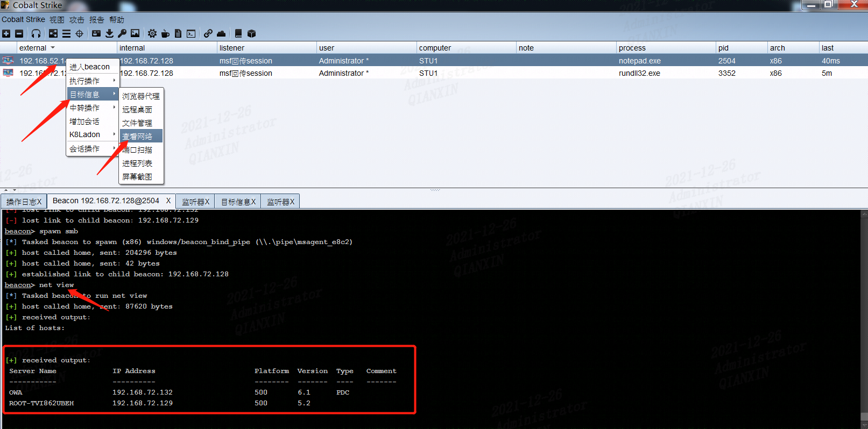Open the 报告 menu
Image resolution: width=868 pixels, height=429 pixels.
click(96, 20)
